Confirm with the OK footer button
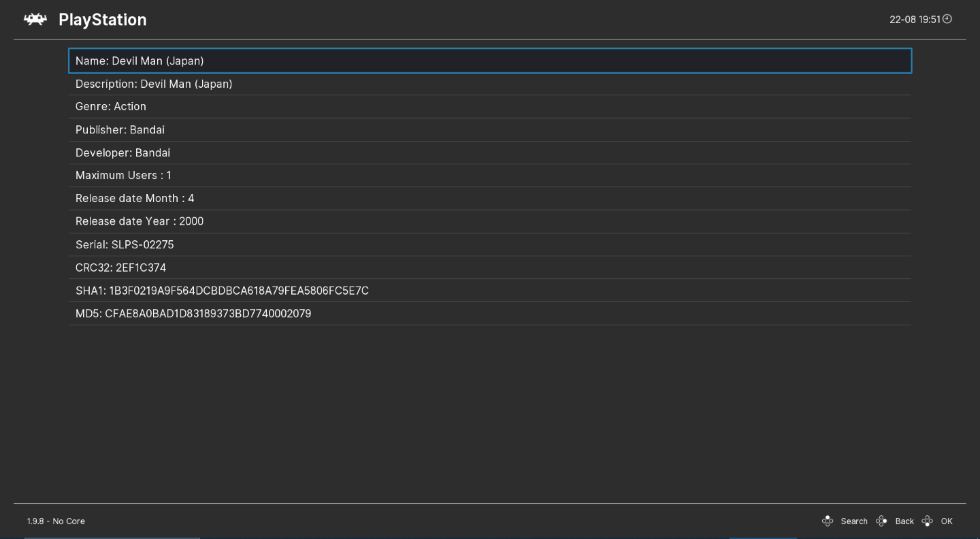The height and width of the screenshot is (539, 980). (x=947, y=521)
